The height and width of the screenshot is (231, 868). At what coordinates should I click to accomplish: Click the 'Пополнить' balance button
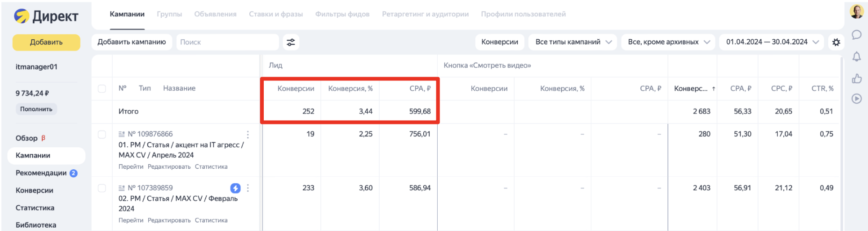coord(36,109)
